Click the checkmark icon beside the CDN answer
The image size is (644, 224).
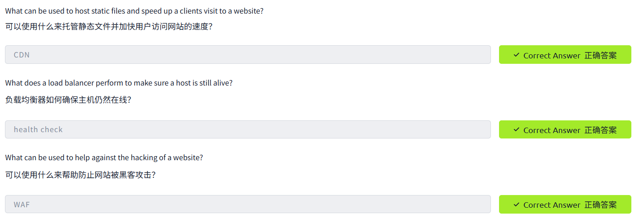pos(516,55)
